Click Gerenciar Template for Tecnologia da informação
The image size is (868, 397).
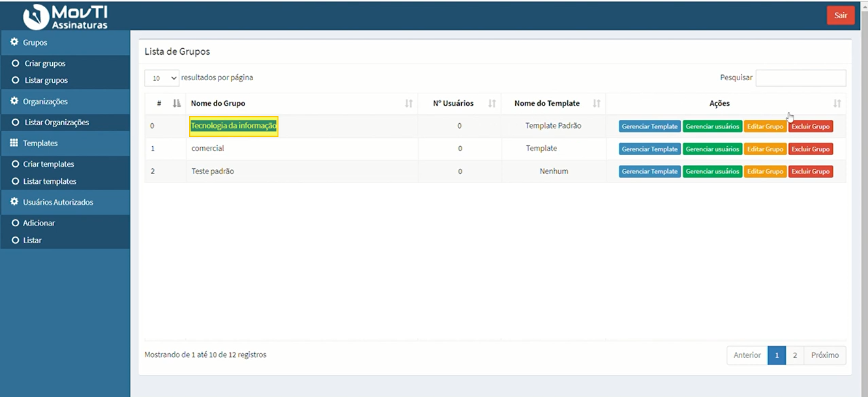pos(650,126)
